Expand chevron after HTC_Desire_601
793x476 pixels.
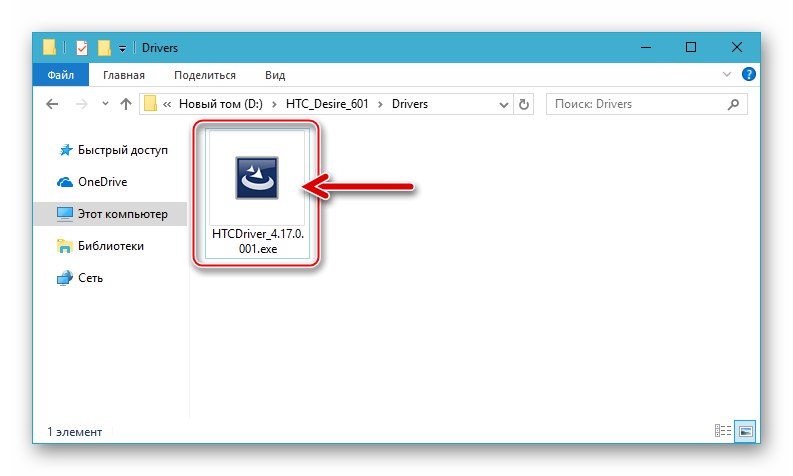(380, 104)
